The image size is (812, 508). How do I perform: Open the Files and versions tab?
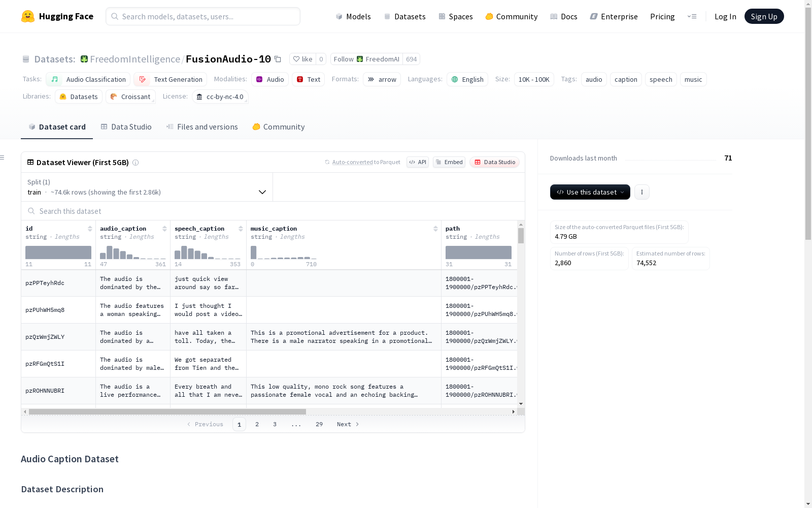click(202, 127)
